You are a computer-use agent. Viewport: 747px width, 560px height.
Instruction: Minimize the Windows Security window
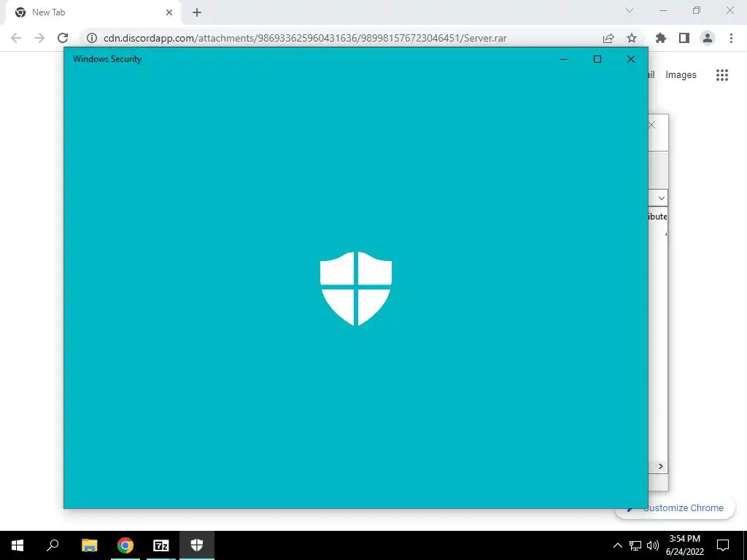564,59
